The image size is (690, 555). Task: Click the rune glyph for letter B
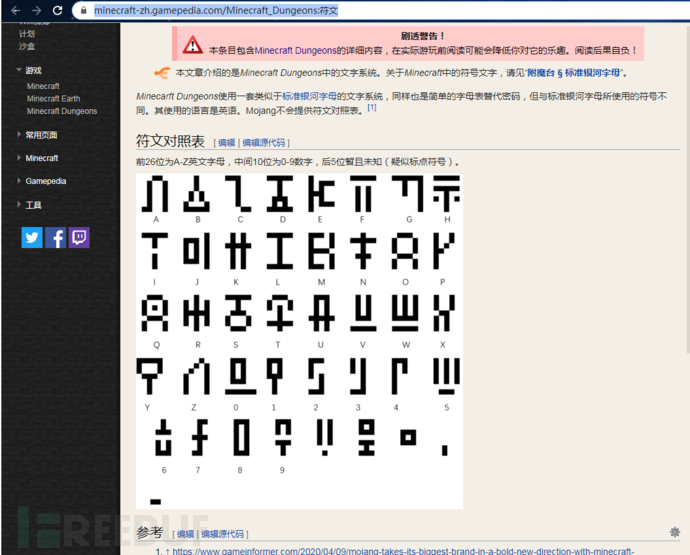[197, 194]
